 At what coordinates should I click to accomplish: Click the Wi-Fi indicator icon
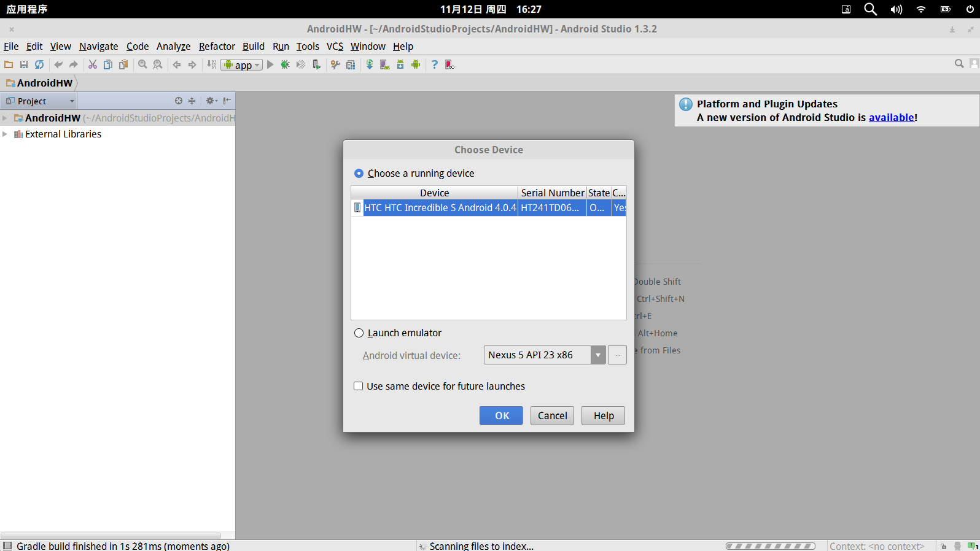pos(921,9)
